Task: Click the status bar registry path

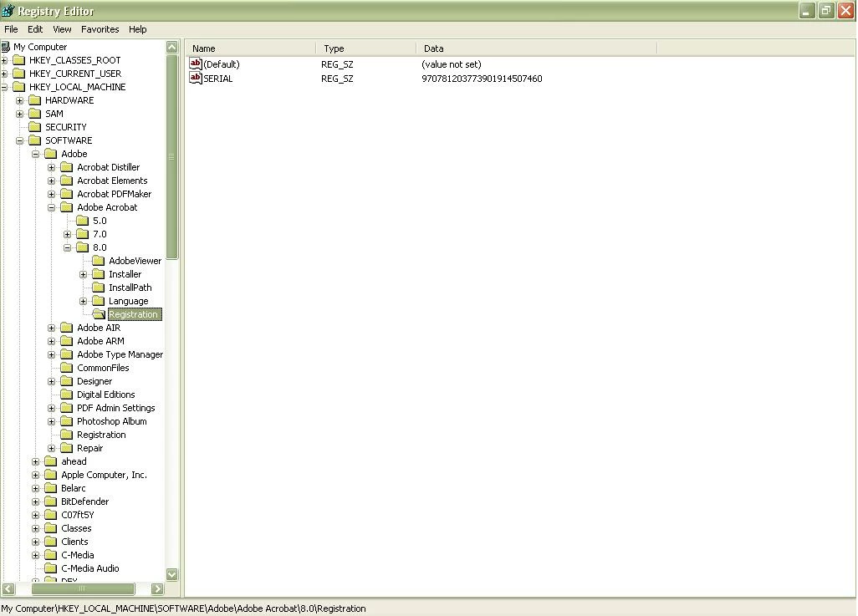Action: point(183,608)
